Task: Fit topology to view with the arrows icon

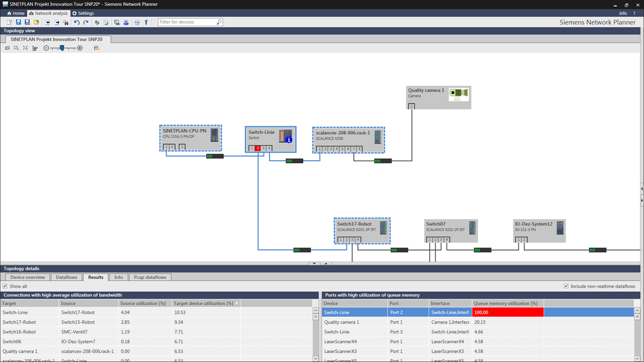Action: pos(25,48)
